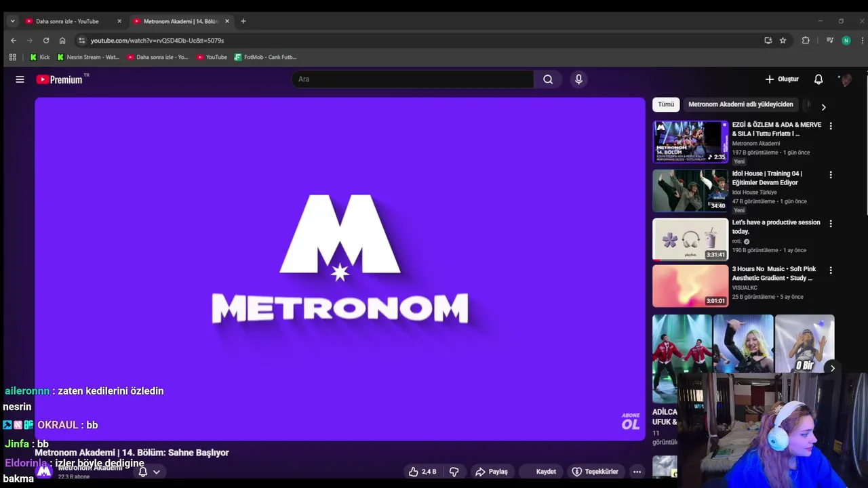This screenshot has height=488, width=868.
Task: Select Metronom Akademi adlı yükleyiciden chip
Action: pos(741,104)
